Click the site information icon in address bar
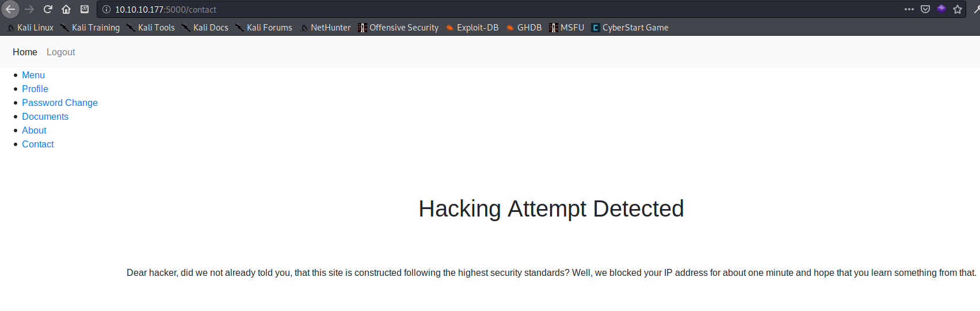 (106, 9)
